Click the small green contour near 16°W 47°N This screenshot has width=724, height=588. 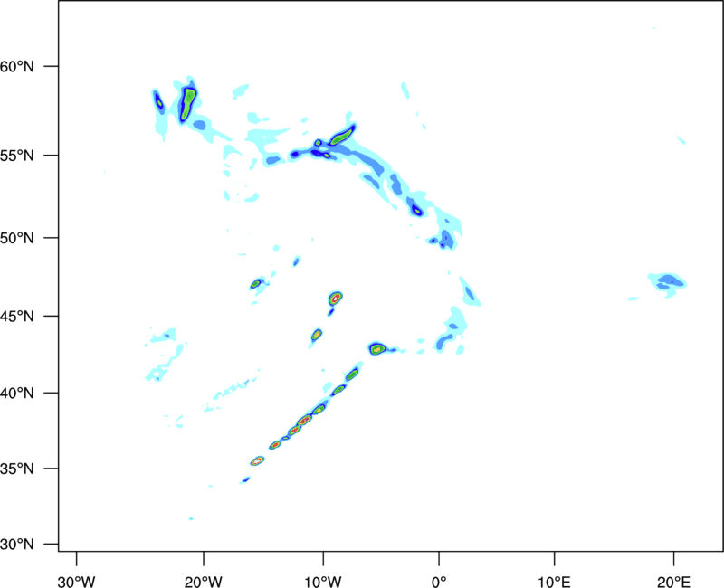(256, 284)
